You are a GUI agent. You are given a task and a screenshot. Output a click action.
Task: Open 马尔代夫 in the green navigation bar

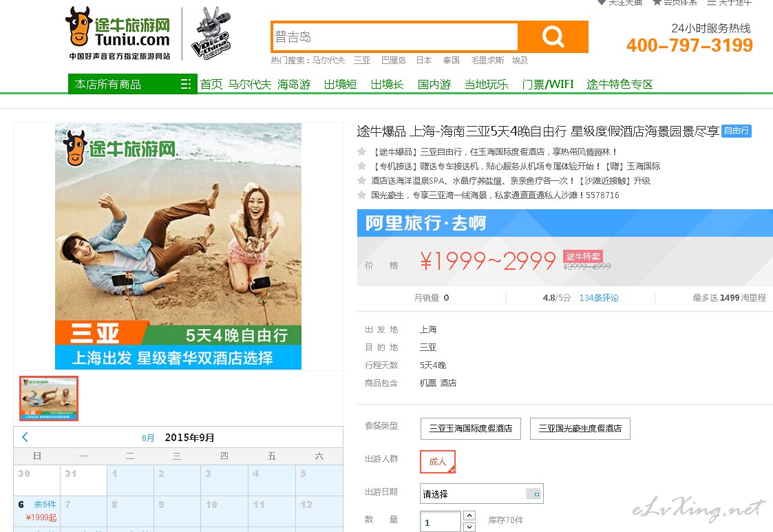(249, 85)
